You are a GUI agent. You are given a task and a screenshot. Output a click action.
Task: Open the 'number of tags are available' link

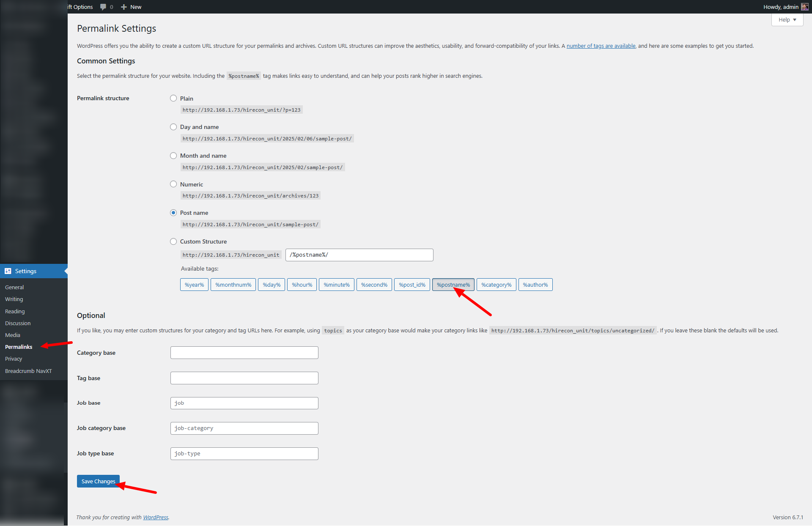(x=601, y=46)
